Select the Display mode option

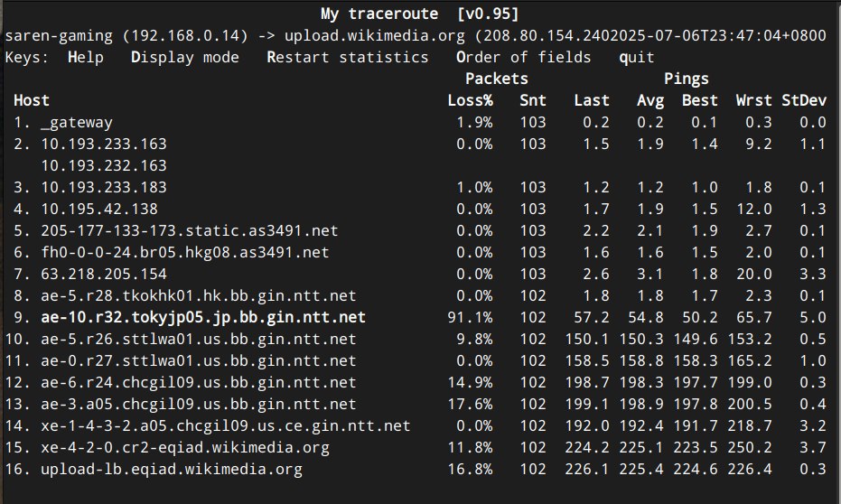pos(185,57)
